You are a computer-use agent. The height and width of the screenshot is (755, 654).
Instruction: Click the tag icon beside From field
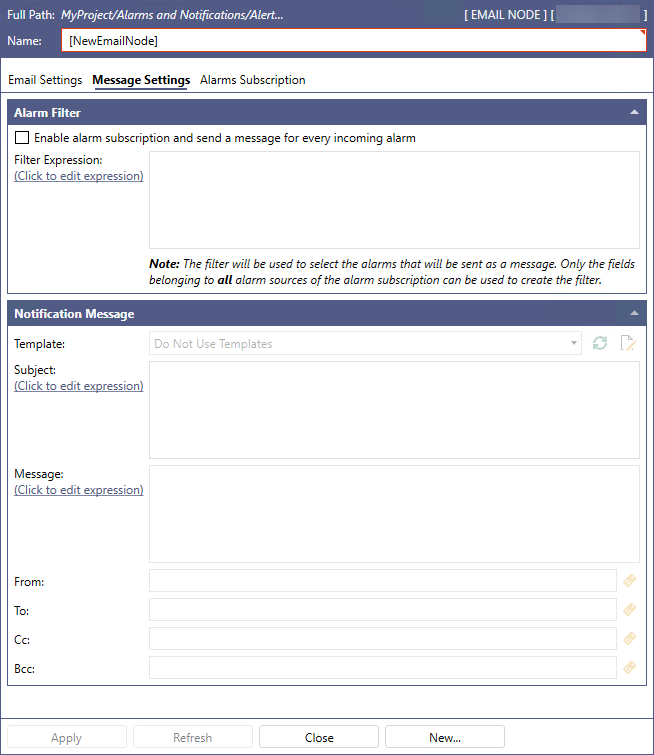pos(629,580)
